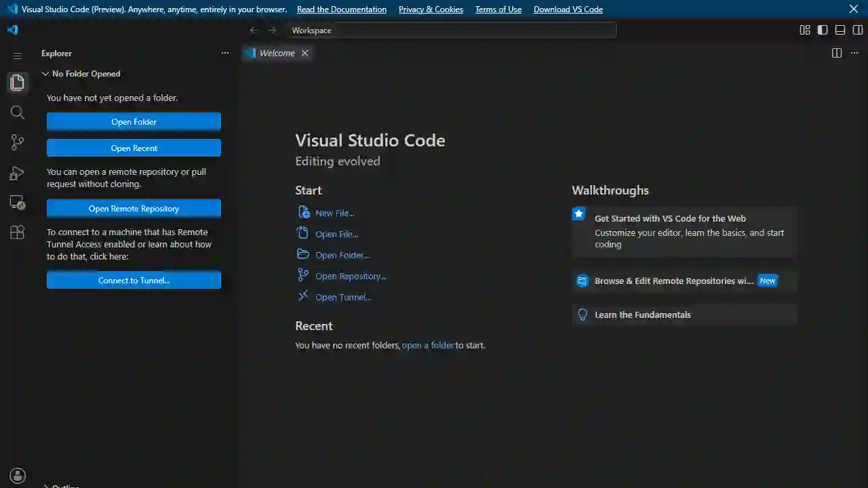Open the Extensions view
Viewport: 868px width, 488px height.
(x=18, y=232)
